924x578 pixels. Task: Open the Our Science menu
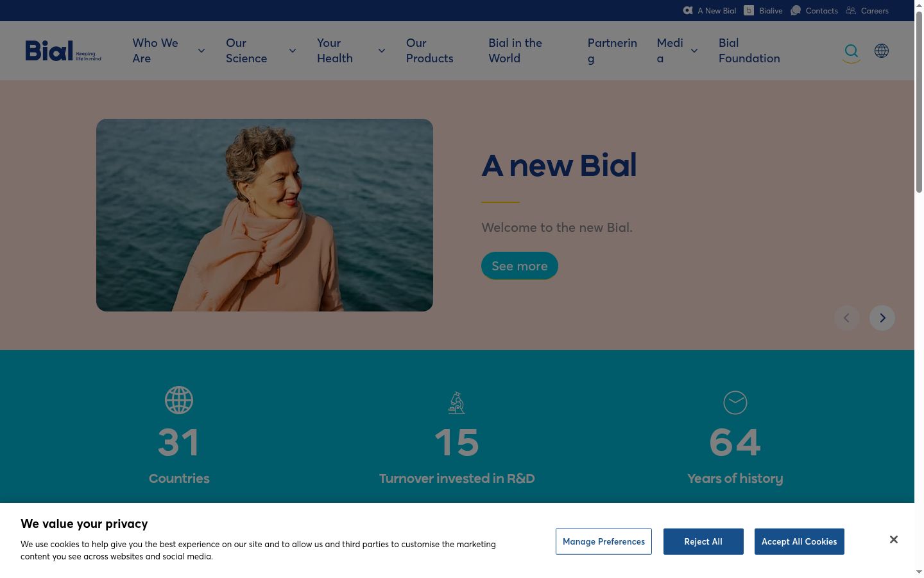(x=246, y=51)
